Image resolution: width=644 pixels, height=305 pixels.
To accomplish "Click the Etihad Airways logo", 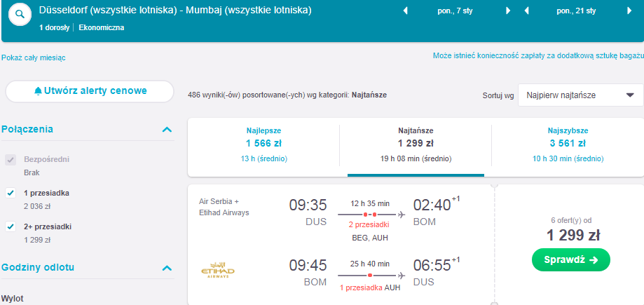I will pos(218,271).
